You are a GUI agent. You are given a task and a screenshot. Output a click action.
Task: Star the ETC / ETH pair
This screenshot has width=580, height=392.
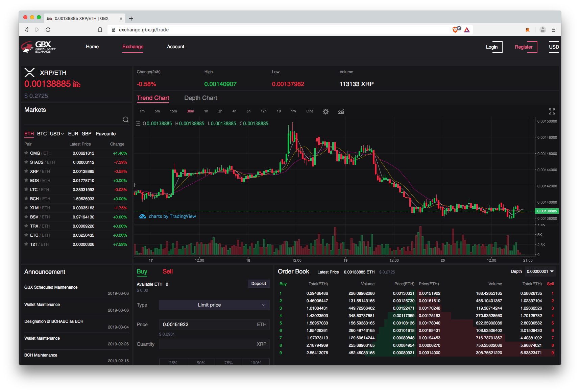coord(26,235)
